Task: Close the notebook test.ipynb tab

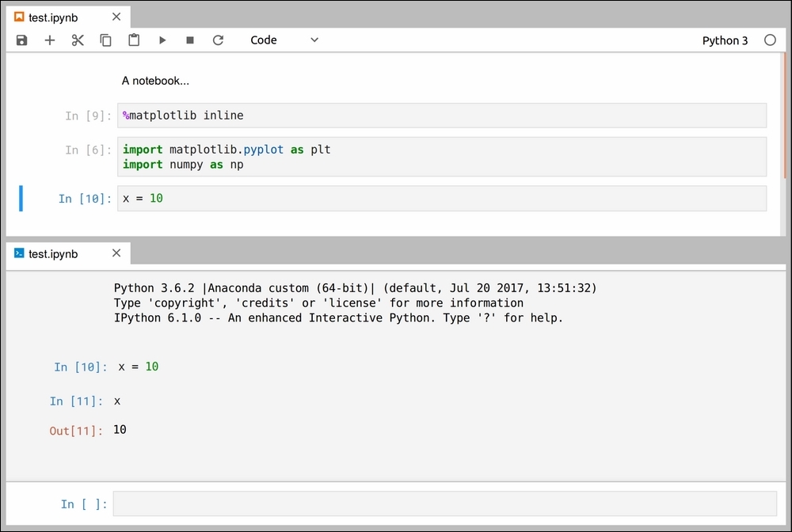Action: pos(116,16)
